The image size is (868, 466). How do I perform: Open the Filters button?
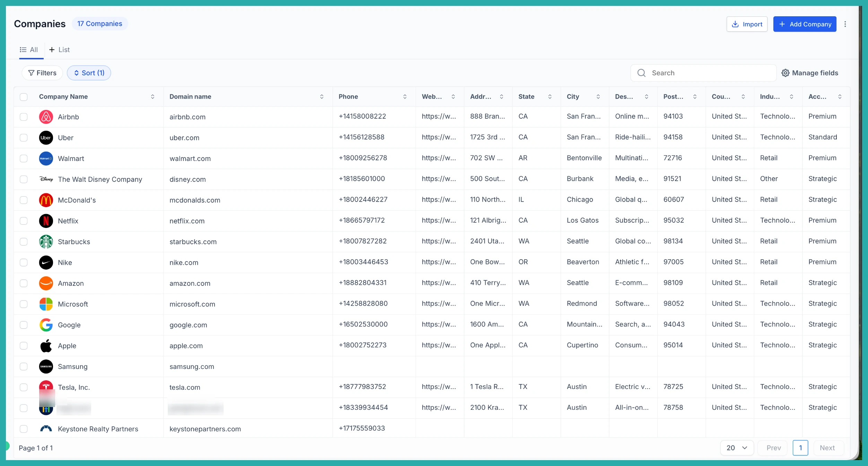click(42, 73)
